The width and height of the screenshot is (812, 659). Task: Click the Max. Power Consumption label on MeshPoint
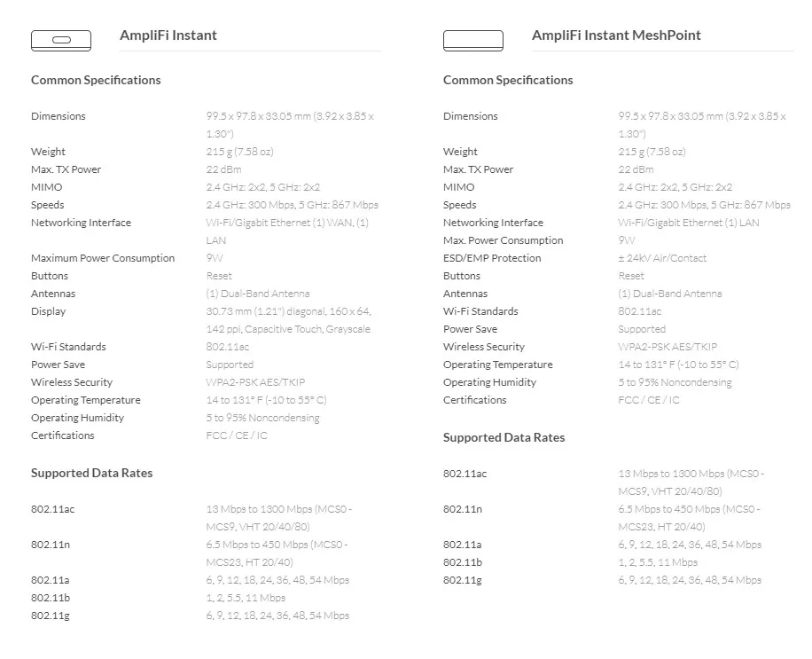tap(503, 240)
